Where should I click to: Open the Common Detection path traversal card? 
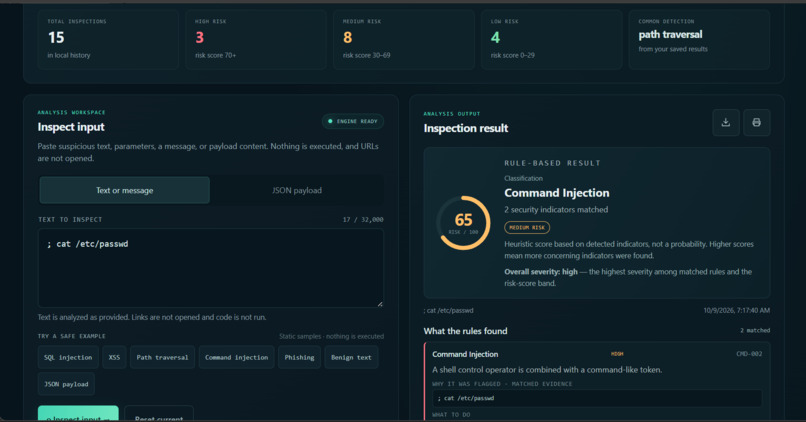click(x=700, y=39)
